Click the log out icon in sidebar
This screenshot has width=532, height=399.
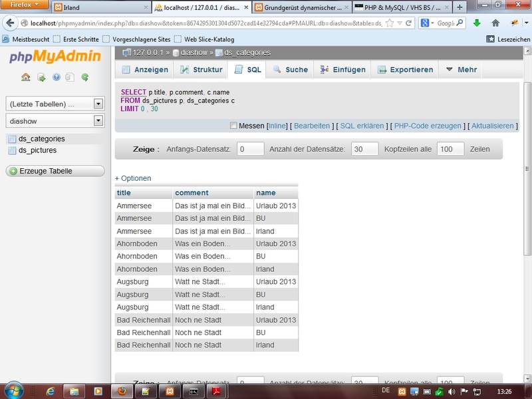point(41,78)
